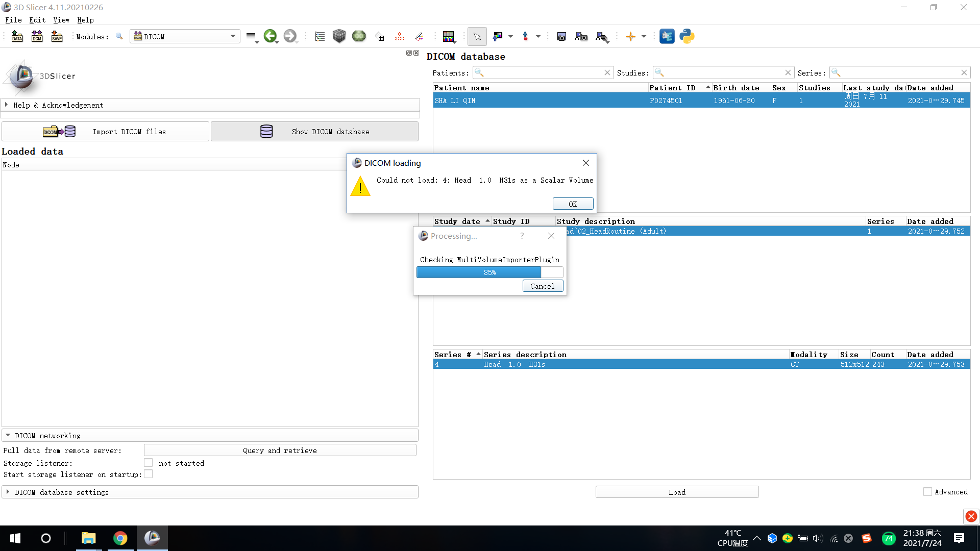This screenshot has height=551, width=980.
Task: Click the Load button
Action: click(x=677, y=492)
